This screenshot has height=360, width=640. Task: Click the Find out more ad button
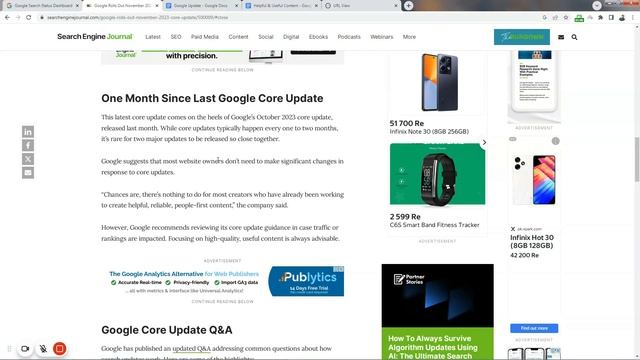(x=534, y=328)
